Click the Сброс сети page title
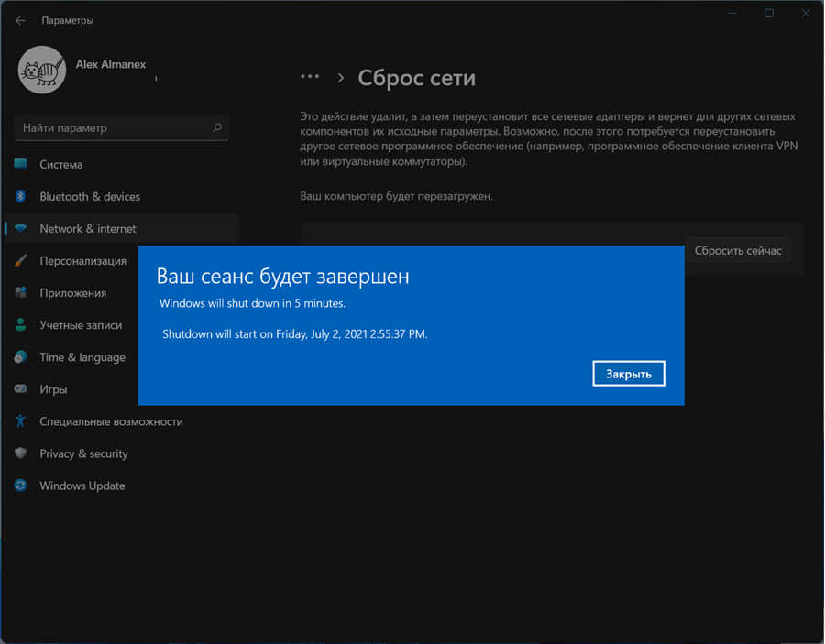This screenshot has height=644, width=825. 417,79
